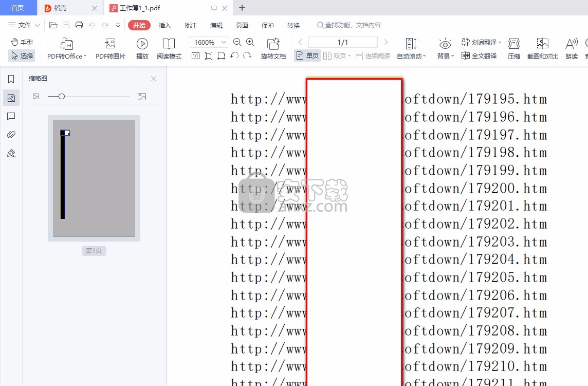Screen dimensions: 588x386
Task: Click the larger thumbnail size icon
Action: tap(142, 97)
